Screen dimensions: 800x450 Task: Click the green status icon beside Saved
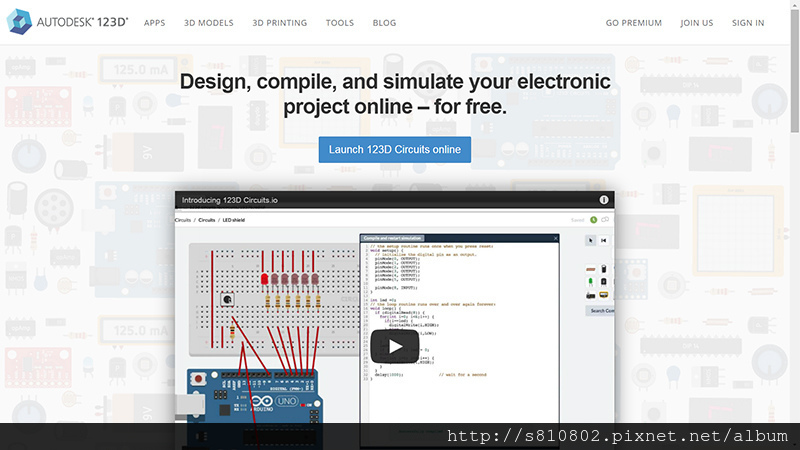pyautogui.click(x=593, y=220)
